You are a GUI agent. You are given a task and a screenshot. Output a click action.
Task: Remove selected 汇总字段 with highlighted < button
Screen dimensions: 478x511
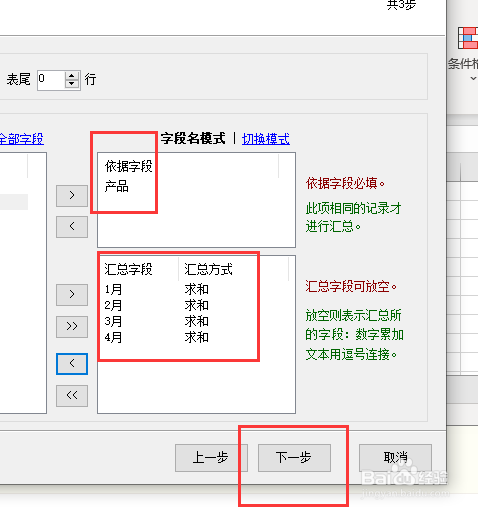[x=72, y=364]
